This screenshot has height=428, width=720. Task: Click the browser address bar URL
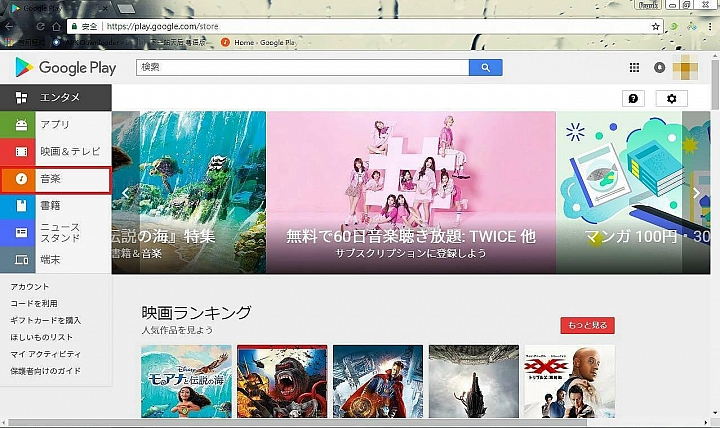[x=163, y=27]
